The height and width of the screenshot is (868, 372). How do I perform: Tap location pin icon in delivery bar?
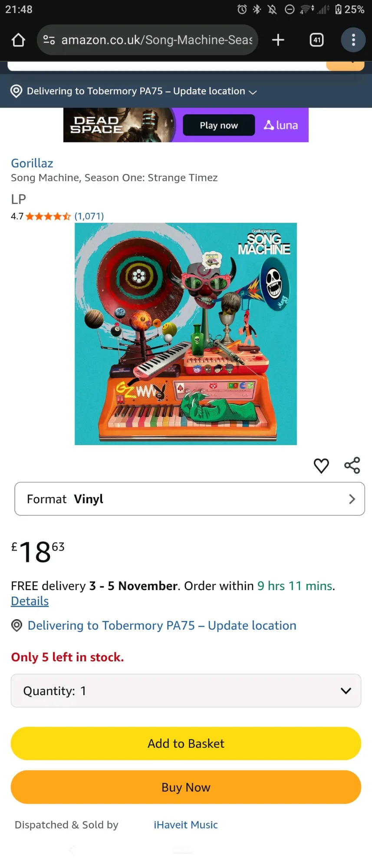tap(16, 91)
